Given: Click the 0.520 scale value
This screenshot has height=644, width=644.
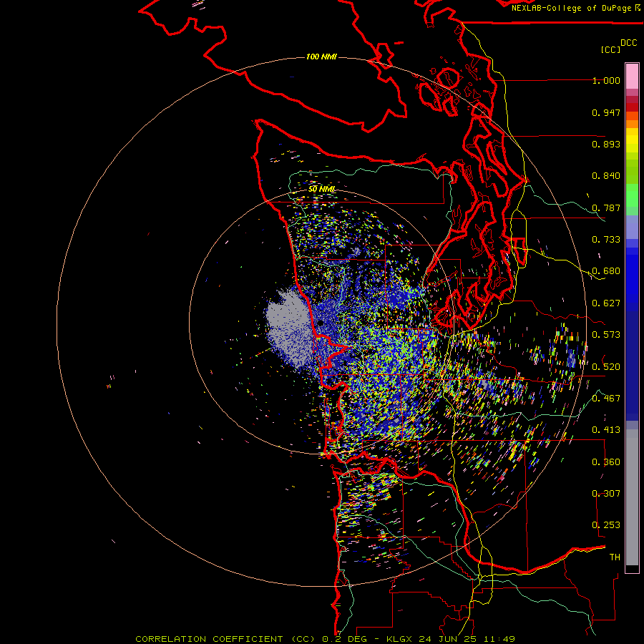Looking at the screenshot, I should (x=606, y=366).
